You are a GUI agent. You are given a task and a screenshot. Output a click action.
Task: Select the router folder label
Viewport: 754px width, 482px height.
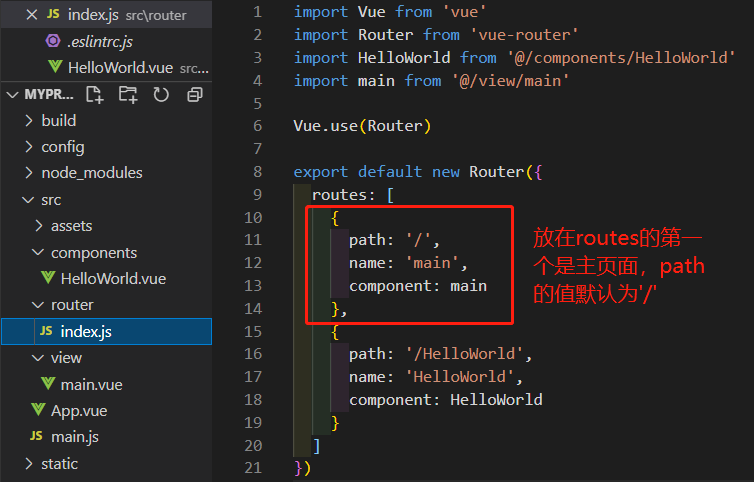[72, 305]
